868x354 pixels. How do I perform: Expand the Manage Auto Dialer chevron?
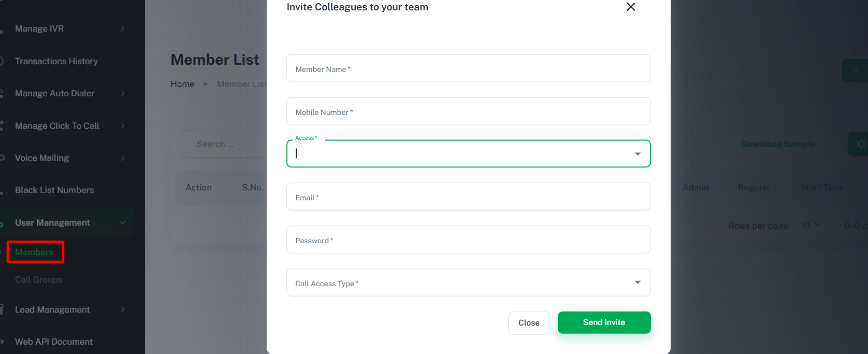123,93
